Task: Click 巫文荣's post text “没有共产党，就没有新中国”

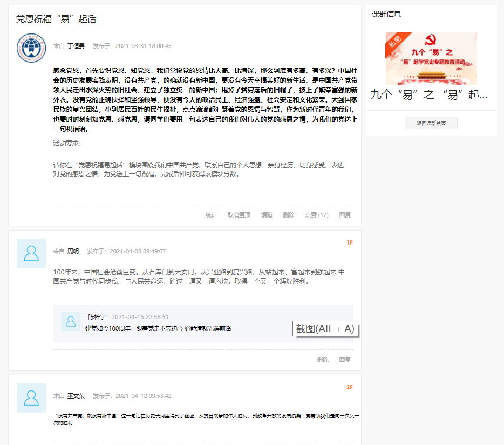Action: 206,419
